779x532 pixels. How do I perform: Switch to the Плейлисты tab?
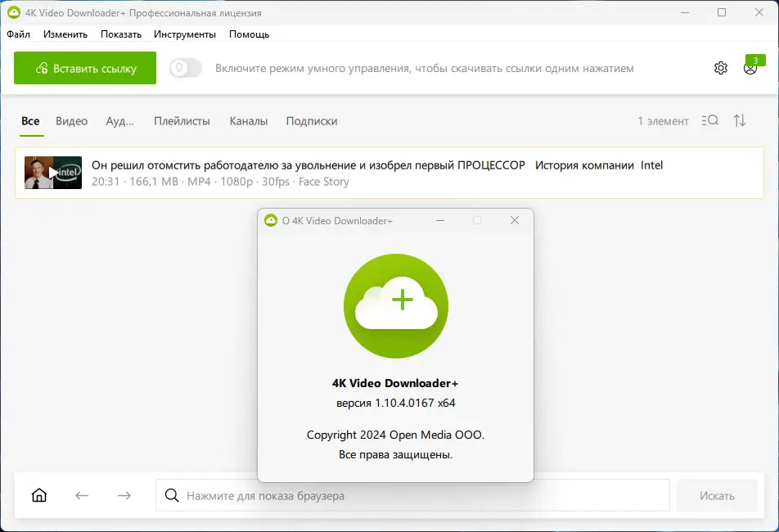182,120
